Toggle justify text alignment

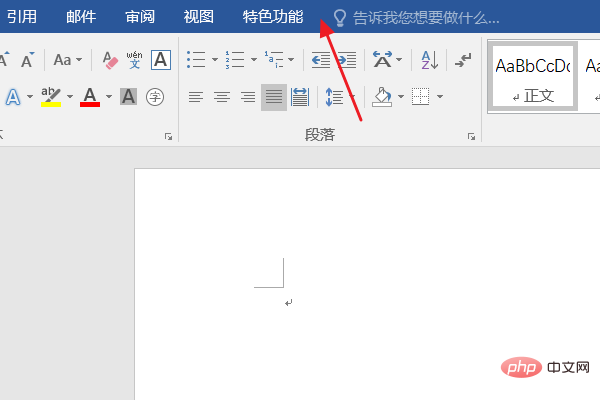click(273, 97)
